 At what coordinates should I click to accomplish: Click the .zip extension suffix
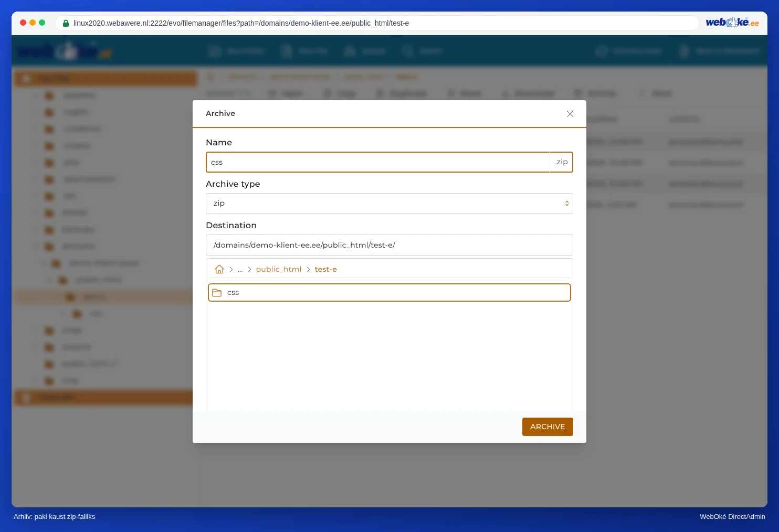(x=561, y=162)
